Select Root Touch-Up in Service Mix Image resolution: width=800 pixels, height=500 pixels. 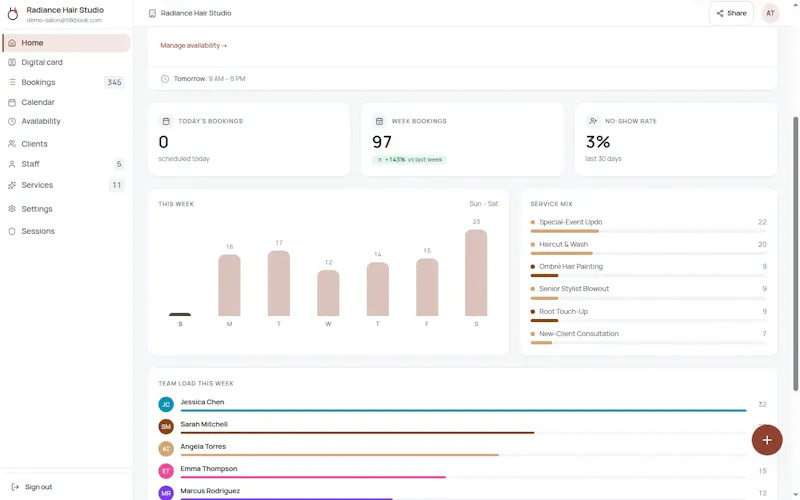coord(648,315)
